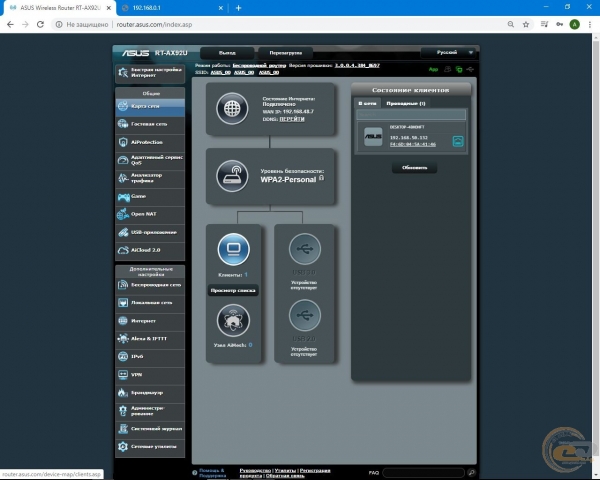Click the USB 2.0 port icon
Screen dimensions: 600x480
(305, 315)
